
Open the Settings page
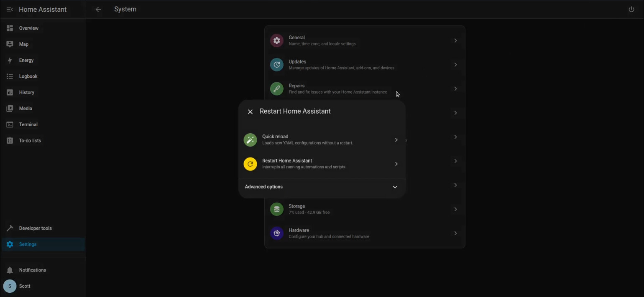click(43, 244)
